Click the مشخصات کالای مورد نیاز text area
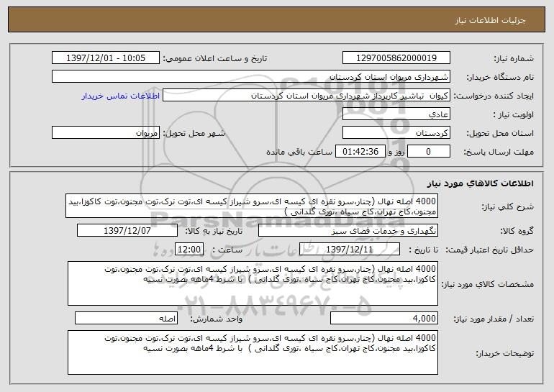Screen dimensions: 554x392 (x=253, y=283)
